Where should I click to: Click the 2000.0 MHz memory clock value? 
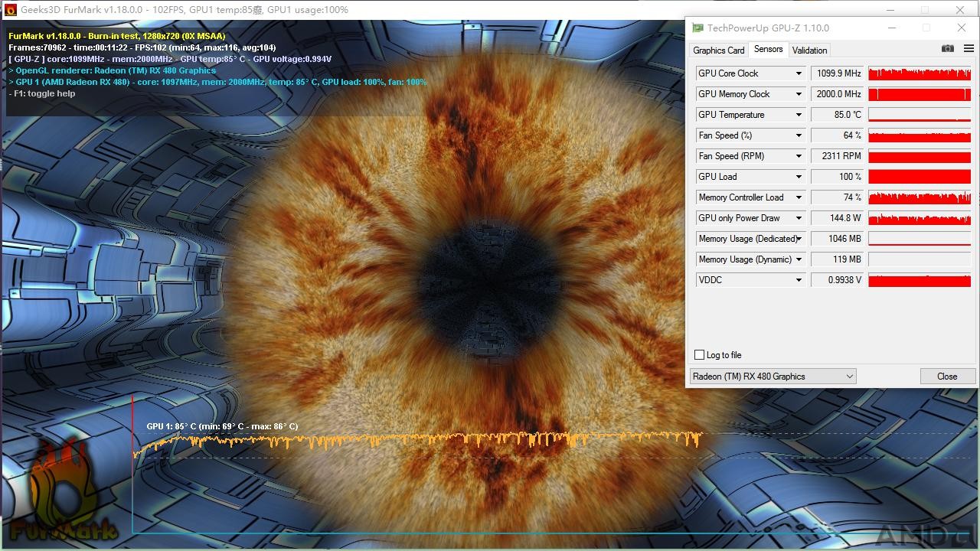pos(837,94)
